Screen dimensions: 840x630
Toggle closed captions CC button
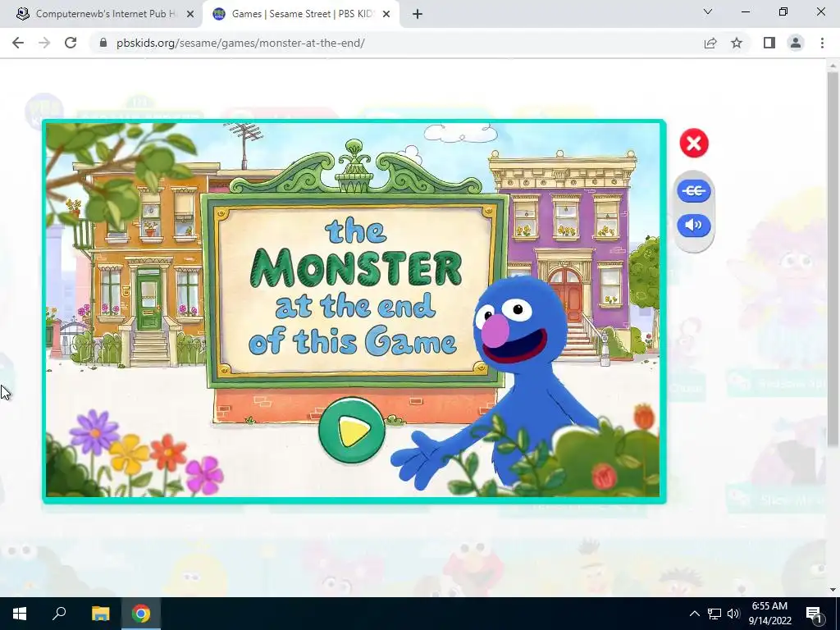pos(694,190)
